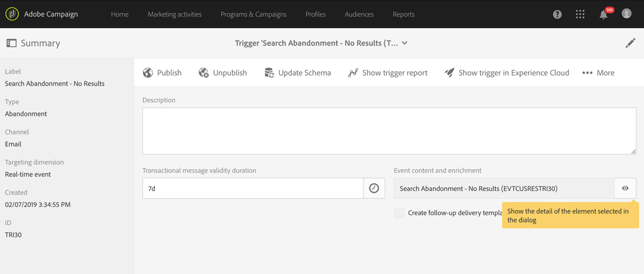The image size is (644, 274).
Task: Click the Description resize handle corner
Action: click(x=634, y=152)
